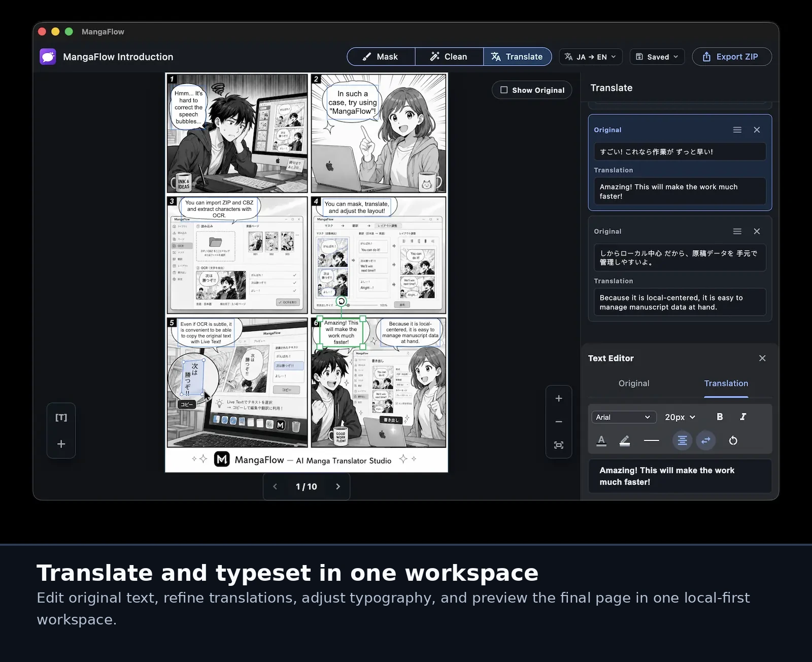This screenshot has height=662, width=812.
Task: Click the add plus button in the left toolbar
Action: pyautogui.click(x=61, y=444)
